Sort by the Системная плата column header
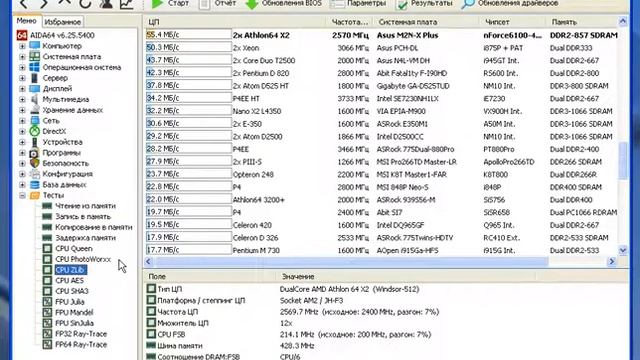This screenshot has width=640, height=360. click(x=424, y=22)
